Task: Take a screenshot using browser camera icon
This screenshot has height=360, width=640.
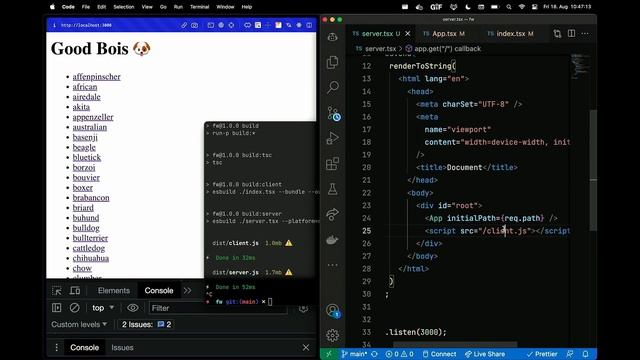Action: click(195, 25)
